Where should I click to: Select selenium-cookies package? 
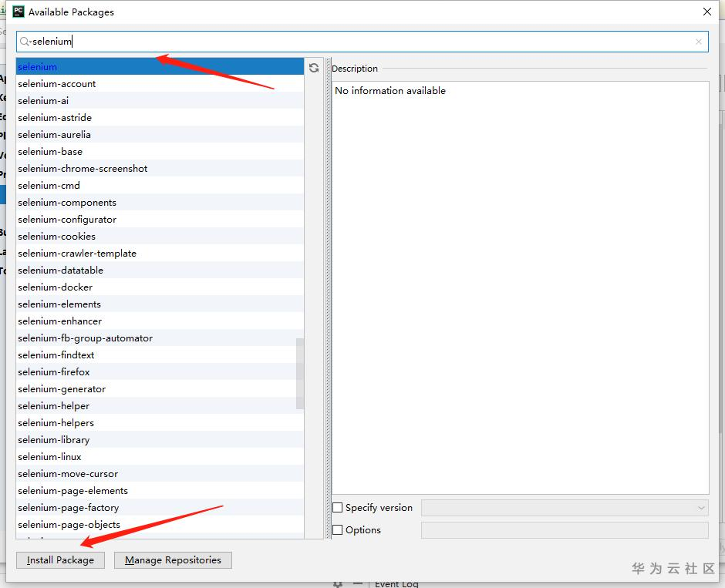(160, 236)
